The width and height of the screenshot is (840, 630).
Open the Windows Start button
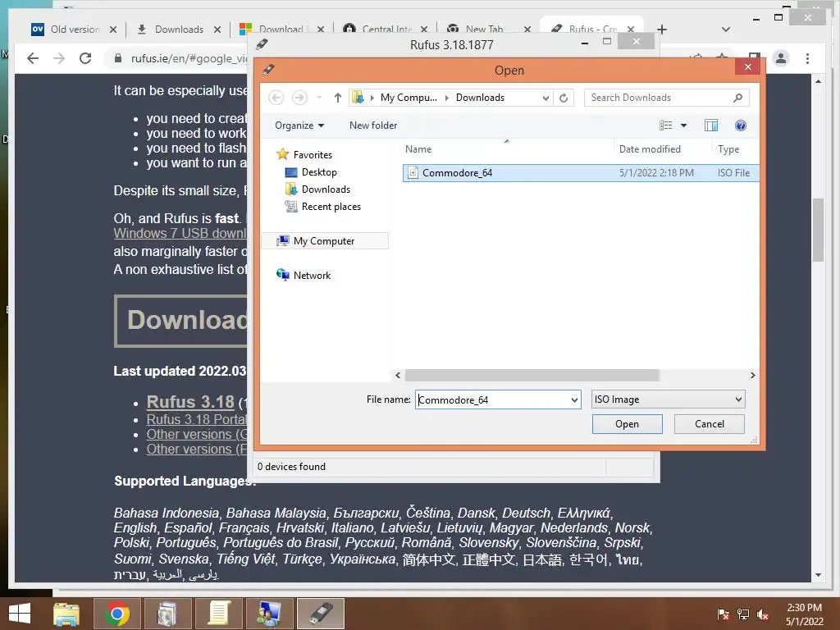20,614
